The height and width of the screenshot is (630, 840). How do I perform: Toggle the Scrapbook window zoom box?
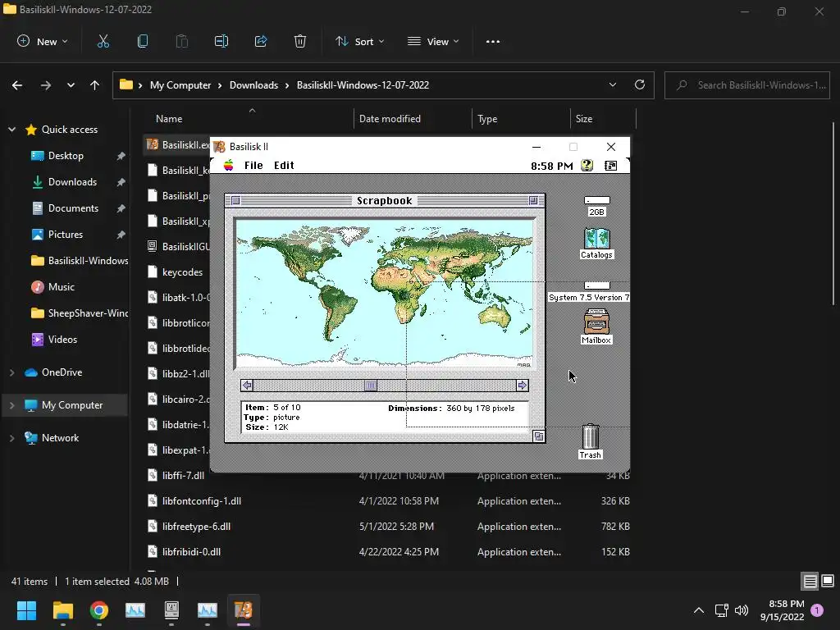pyautogui.click(x=533, y=200)
